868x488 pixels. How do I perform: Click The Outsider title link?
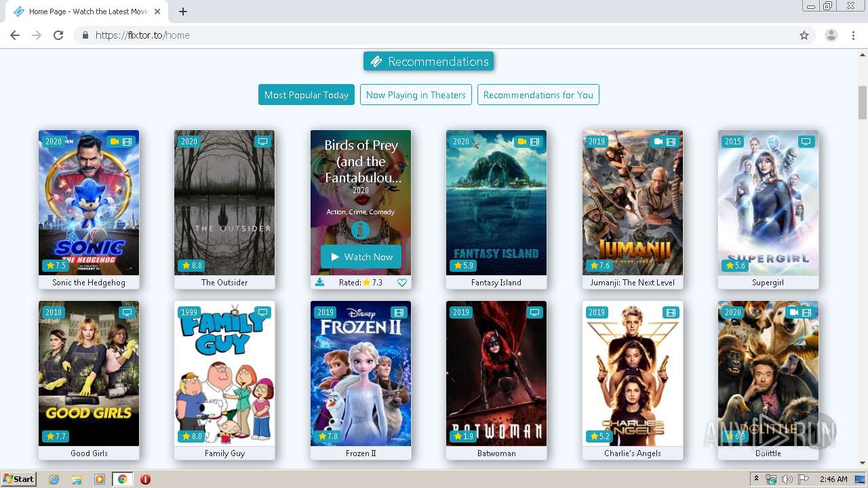224,283
